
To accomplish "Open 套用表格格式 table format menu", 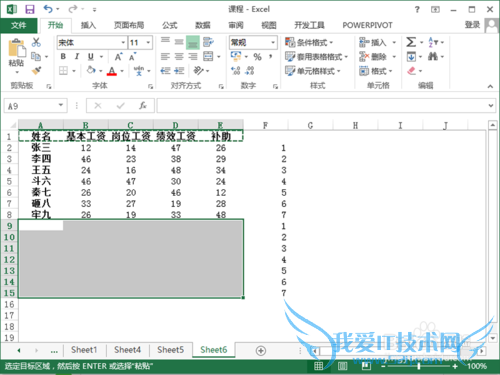I will pos(316,57).
